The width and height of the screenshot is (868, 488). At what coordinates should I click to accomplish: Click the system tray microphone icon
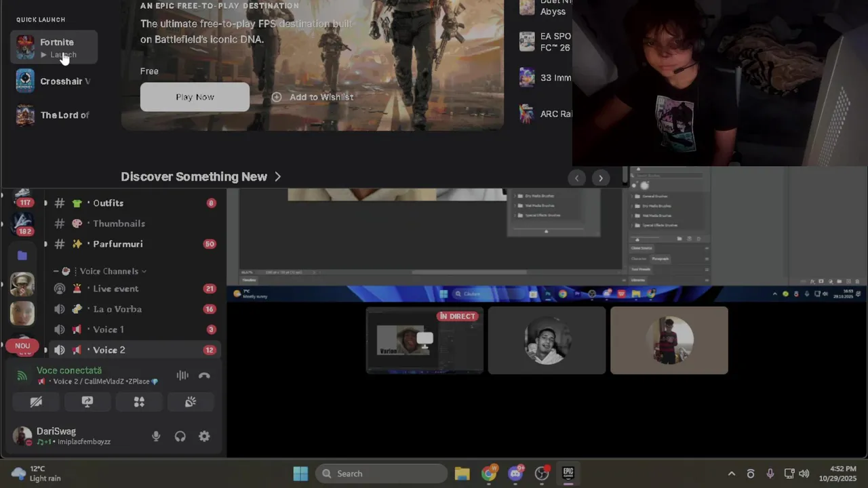[770, 474]
